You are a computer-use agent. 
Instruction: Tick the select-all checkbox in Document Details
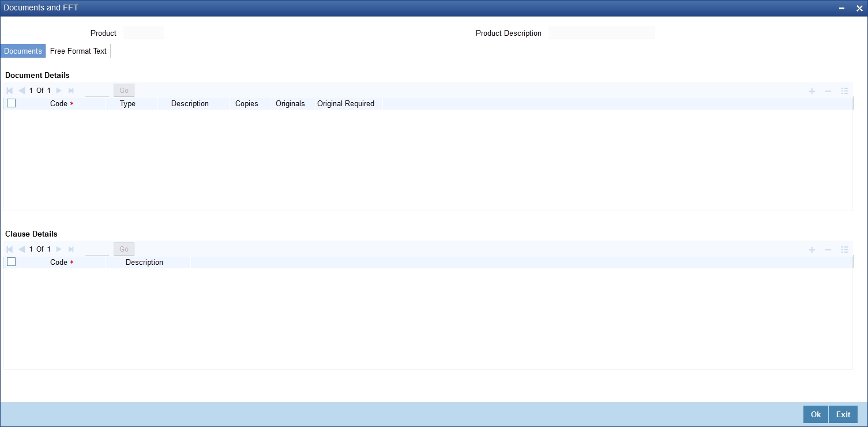(11, 103)
